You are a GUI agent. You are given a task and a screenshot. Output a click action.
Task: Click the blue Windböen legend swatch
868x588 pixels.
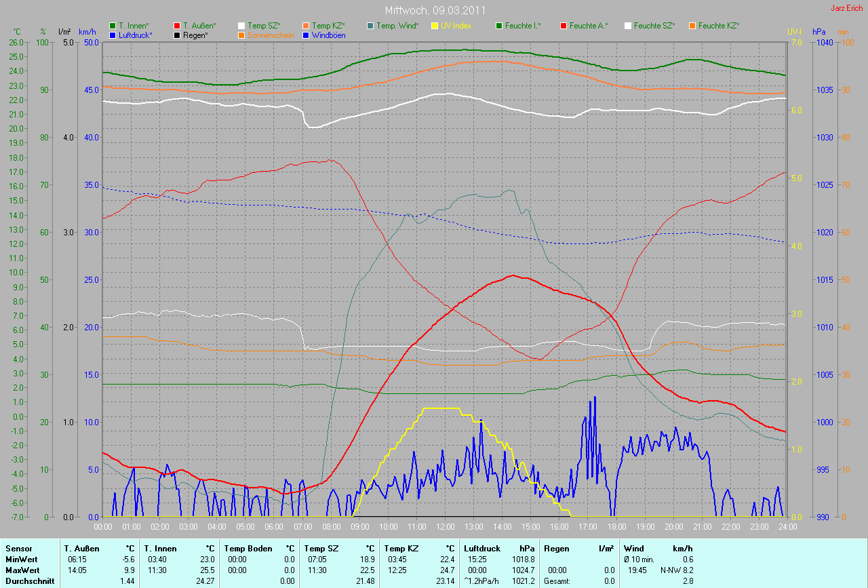click(x=306, y=35)
